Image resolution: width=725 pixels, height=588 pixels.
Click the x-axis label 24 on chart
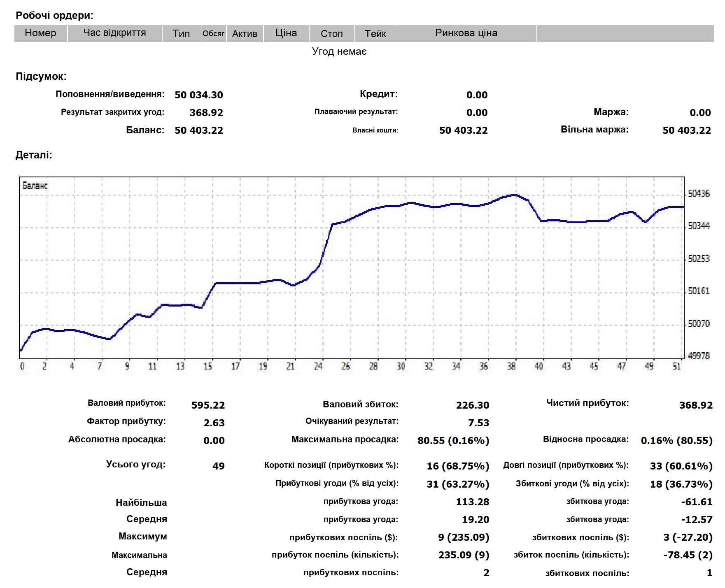[x=318, y=366]
